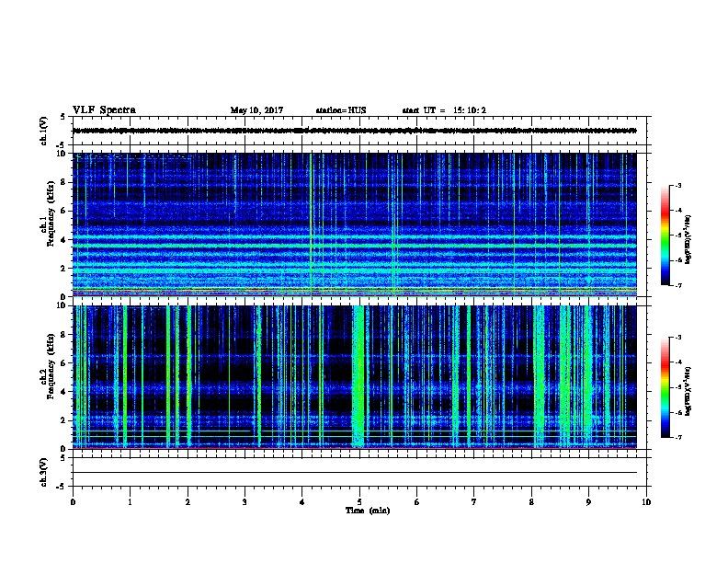Click the ch.1 spectrogram color scale bar

(x=665, y=236)
